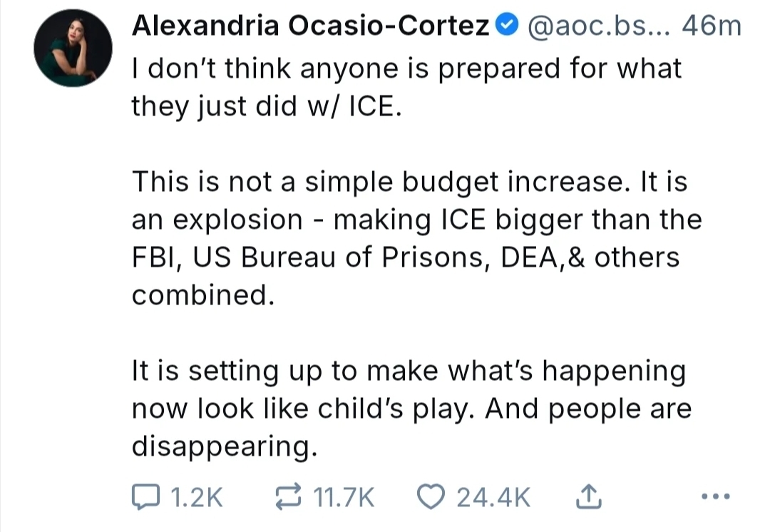This screenshot has height=532, width=770.
Task: Open the three-dot more options menu
Action: point(716,497)
